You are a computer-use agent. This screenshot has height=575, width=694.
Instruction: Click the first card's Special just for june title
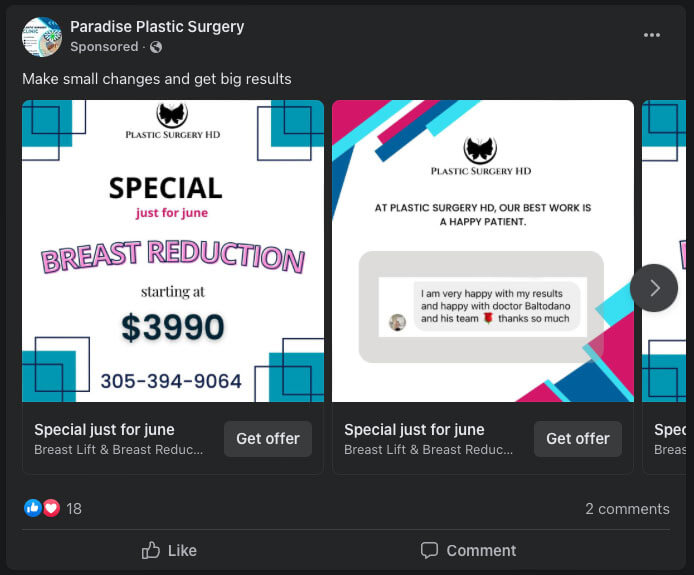(104, 430)
